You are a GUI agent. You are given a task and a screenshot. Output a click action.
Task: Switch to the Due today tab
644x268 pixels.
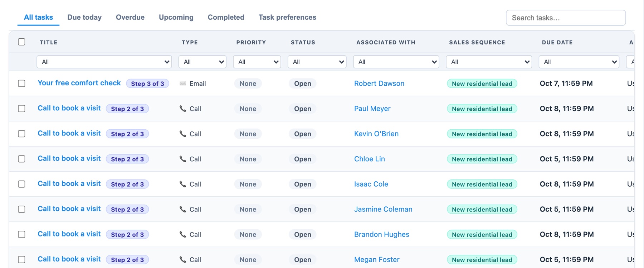[x=84, y=17]
